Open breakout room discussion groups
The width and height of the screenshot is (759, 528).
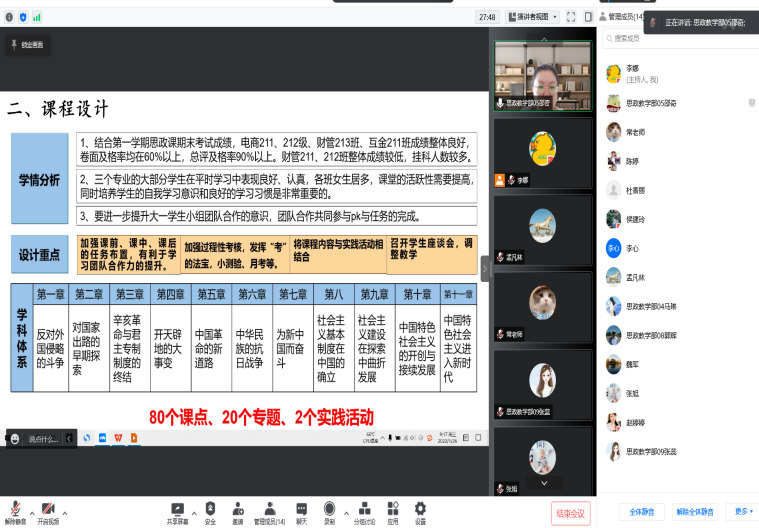[362, 508]
